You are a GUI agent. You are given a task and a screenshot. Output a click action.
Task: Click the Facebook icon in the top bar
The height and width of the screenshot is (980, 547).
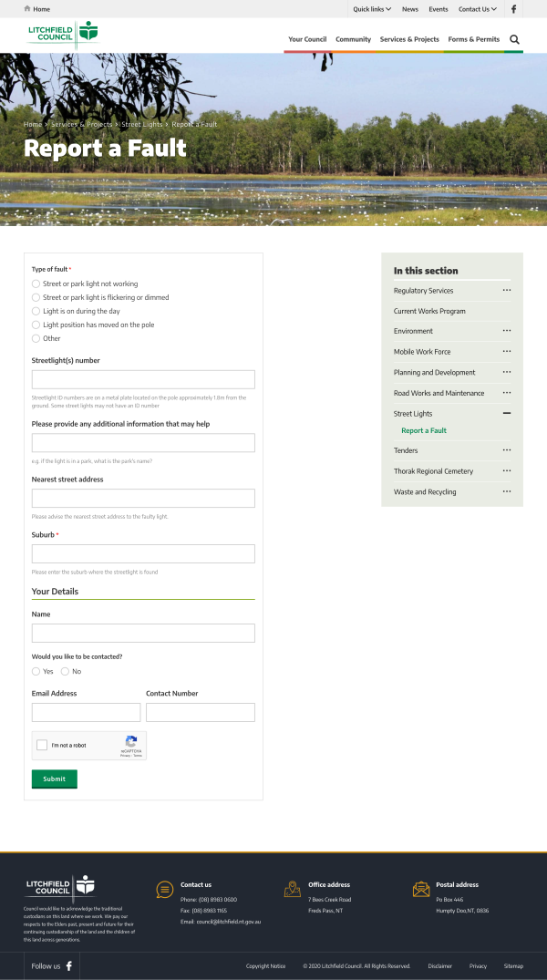point(513,9)
